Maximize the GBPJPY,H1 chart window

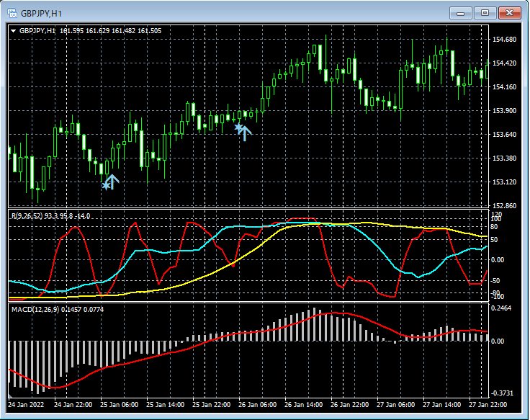pos(485,13)
